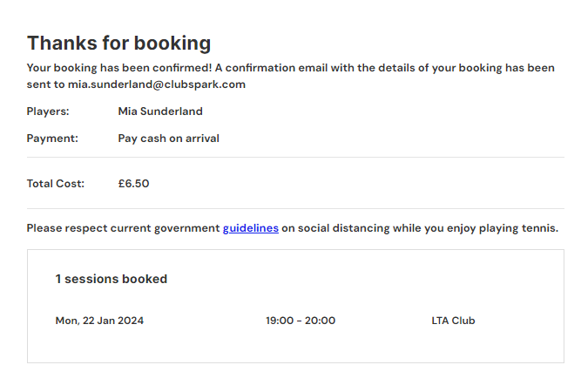Screen dimensions: 581x392
Task: Click the social distancing sentence after guidelines
Action: click(x=420, y=228)
